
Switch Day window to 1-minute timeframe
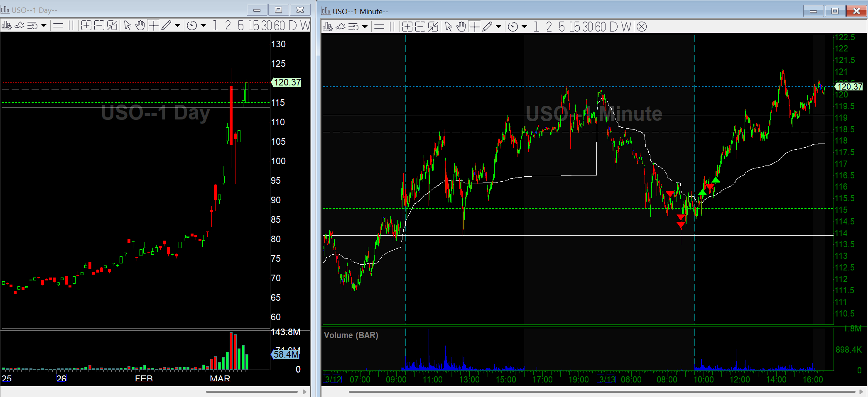coord(215,26)
